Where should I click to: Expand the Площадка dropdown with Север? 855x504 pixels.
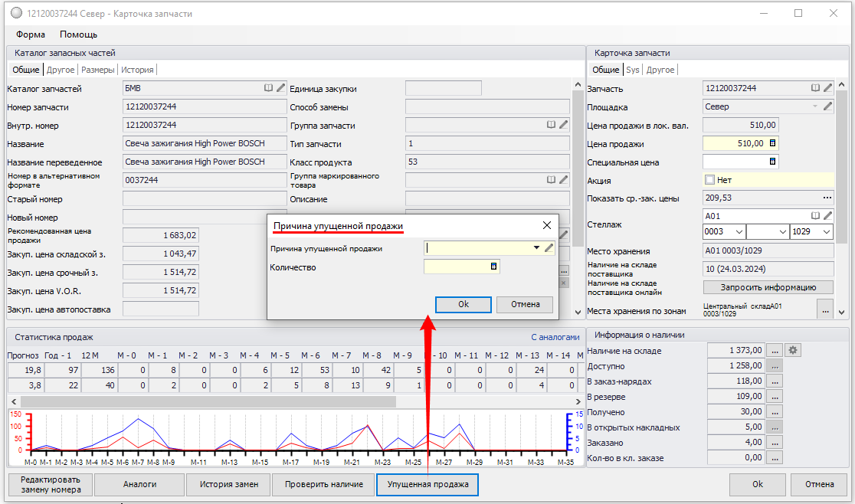[814, 106]
